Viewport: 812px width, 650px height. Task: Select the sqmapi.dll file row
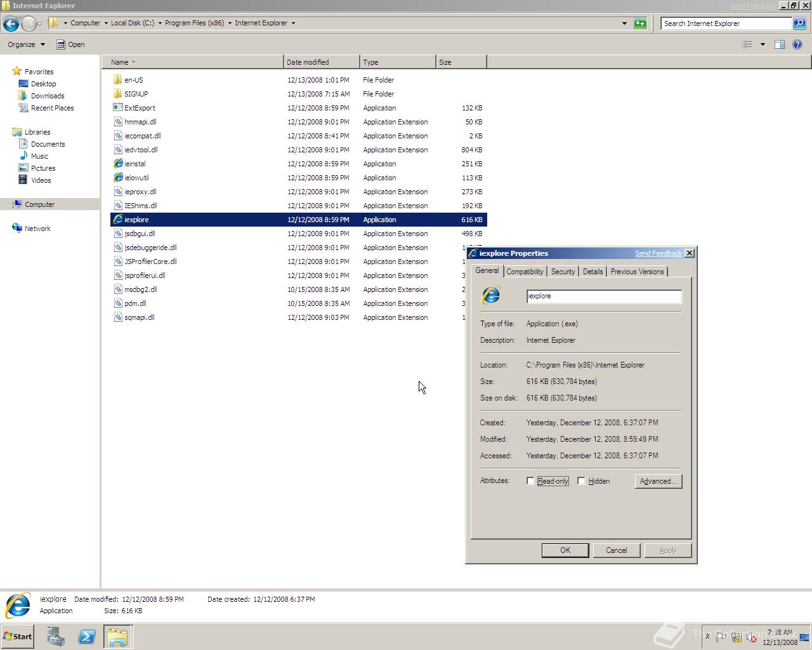298,317
